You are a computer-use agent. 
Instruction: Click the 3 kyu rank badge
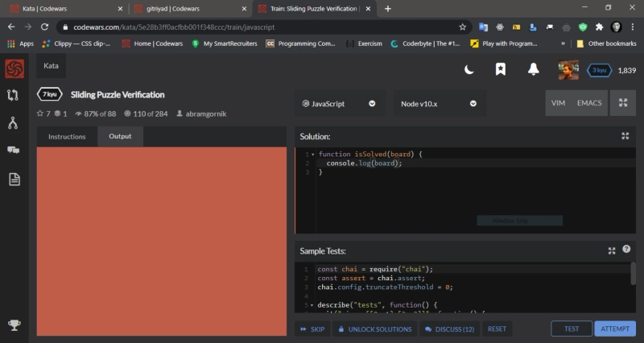[599, 70]
